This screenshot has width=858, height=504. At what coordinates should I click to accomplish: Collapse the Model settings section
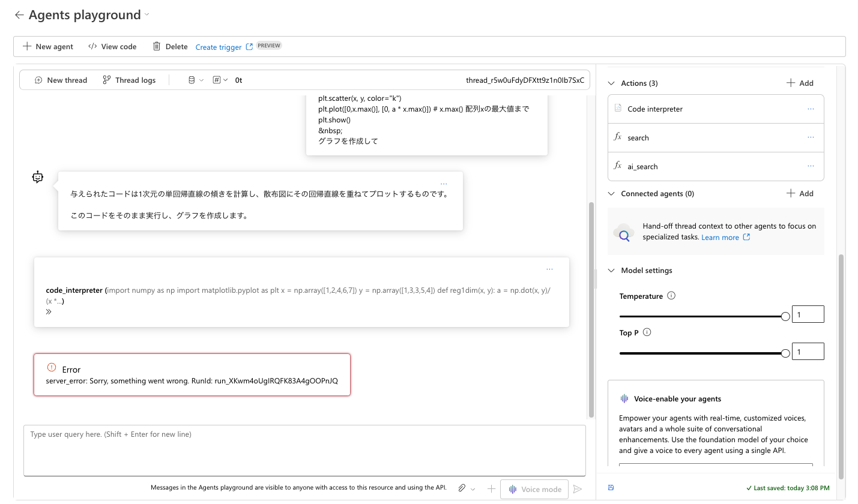pyautogui.click(x=611, y=270)
